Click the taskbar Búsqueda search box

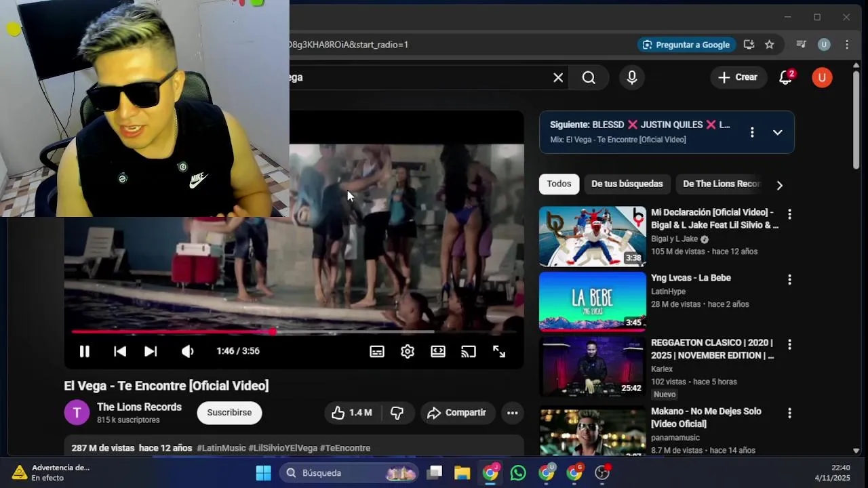coord(350,472)
